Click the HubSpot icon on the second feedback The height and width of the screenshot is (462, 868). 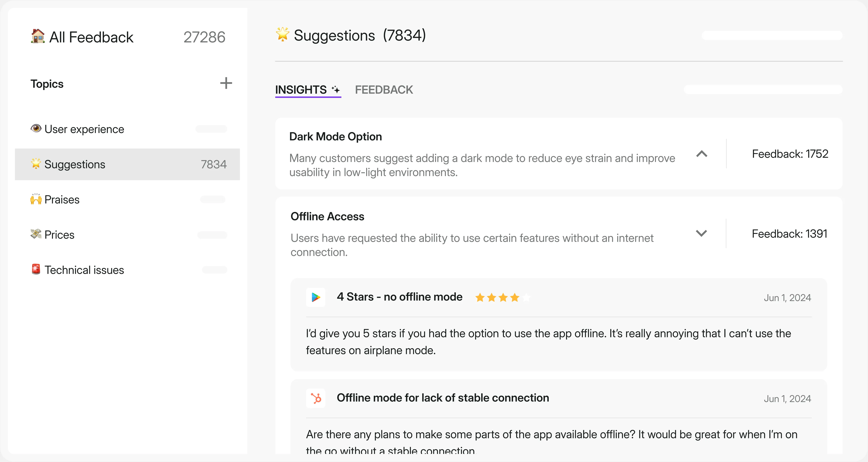[x=316, y=398]
